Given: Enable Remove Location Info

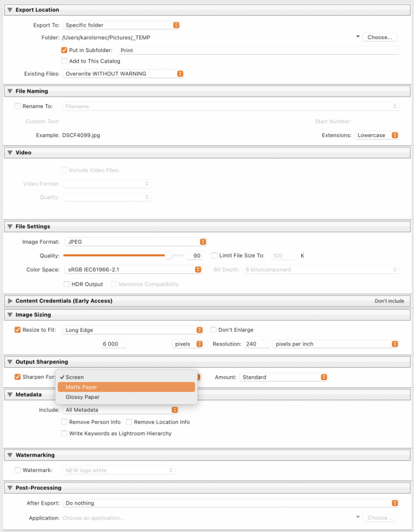Looking at the screenshot, I should 129,422.
